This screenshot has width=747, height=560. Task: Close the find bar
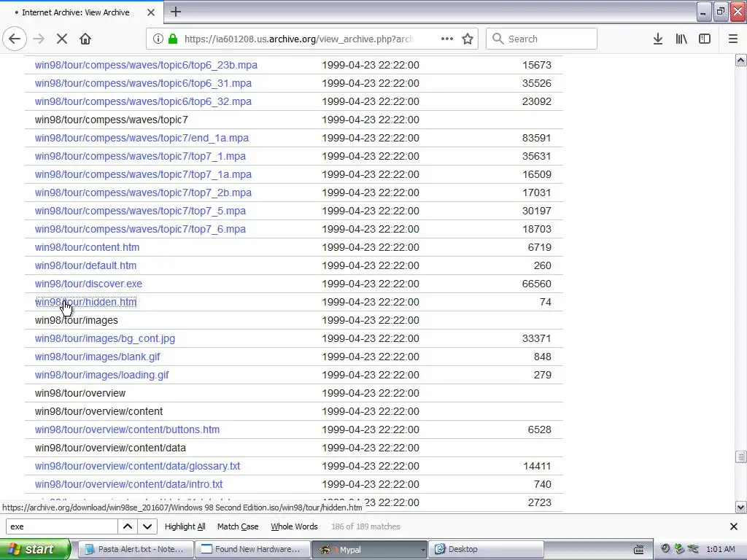coord(734,526)
